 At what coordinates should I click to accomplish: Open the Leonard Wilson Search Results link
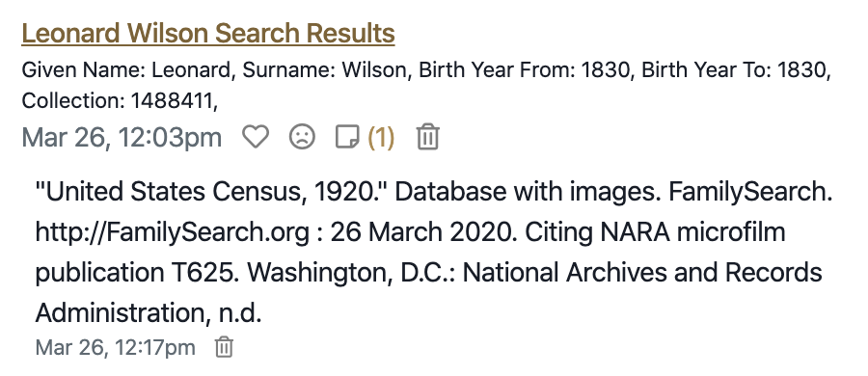point(208,33)
